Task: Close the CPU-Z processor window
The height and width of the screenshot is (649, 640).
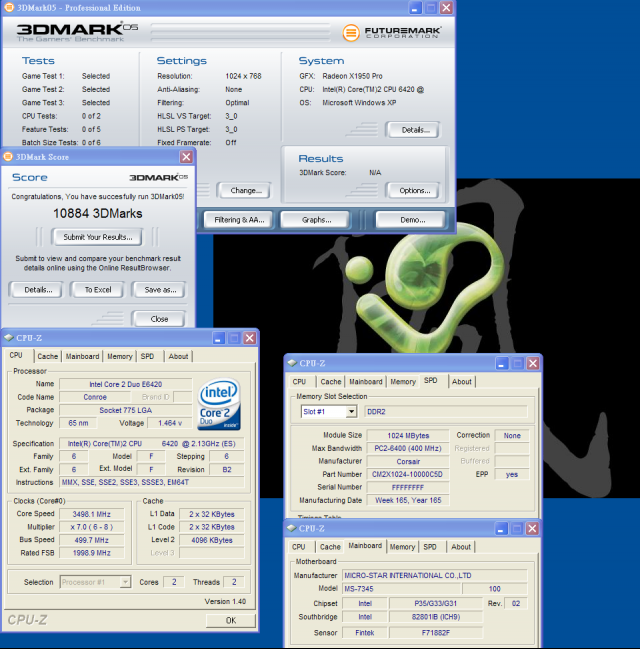Action: 250,338
